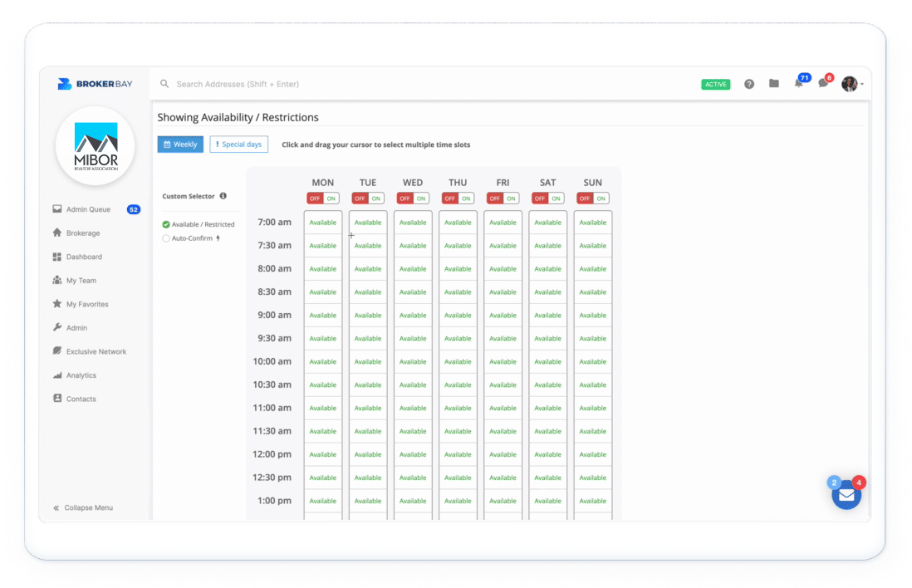Click the Exclusive Network icon

pos(57,351)
